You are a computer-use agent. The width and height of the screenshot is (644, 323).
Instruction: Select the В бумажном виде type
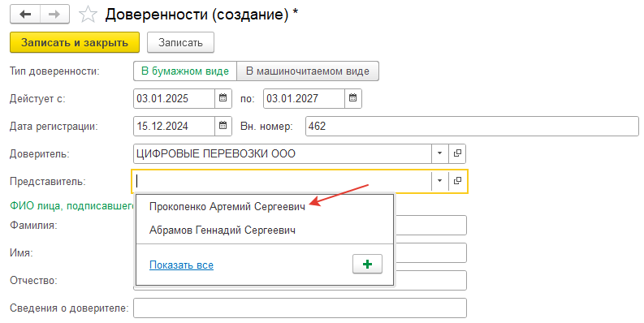(185, 71)
